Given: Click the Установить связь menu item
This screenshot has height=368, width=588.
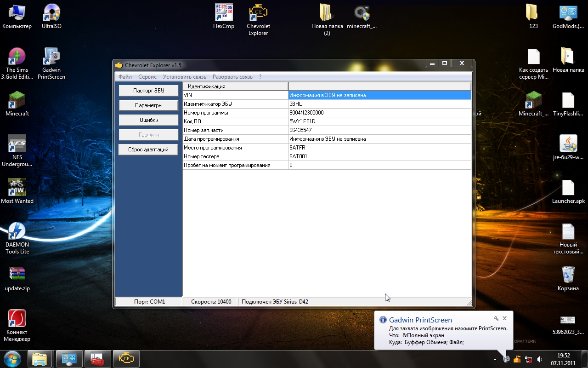Looking at the screenshot, I should point(184,77).
